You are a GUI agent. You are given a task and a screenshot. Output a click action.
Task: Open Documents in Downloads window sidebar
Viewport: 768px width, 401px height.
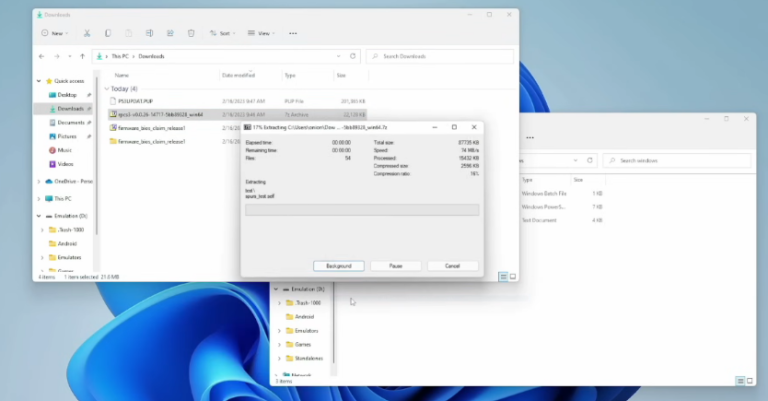(71, 122)
